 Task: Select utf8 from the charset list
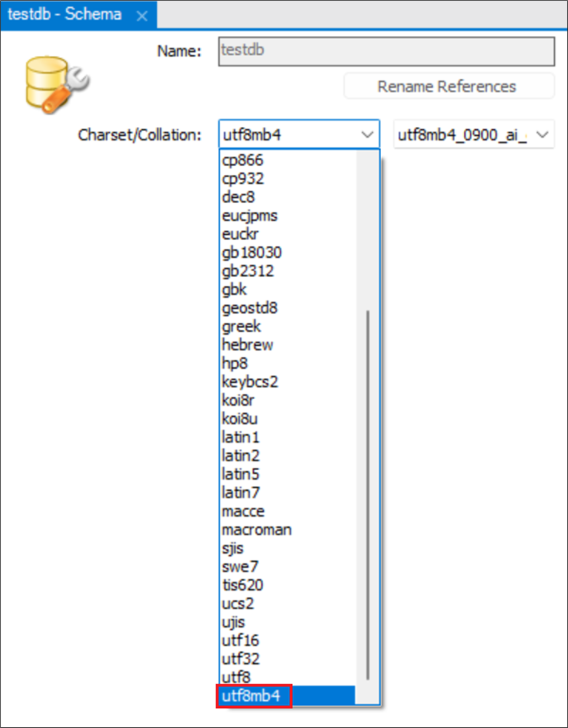[286, 677]
